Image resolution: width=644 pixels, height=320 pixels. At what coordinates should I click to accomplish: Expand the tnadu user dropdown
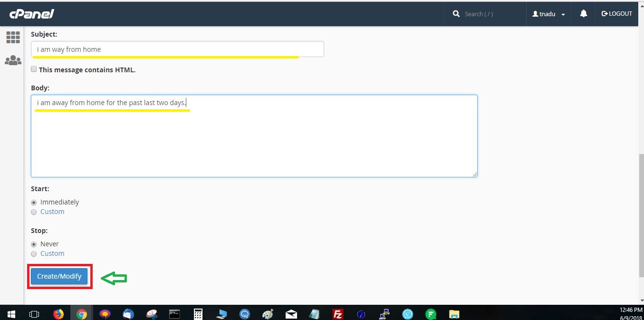click(x=548, y=14)
